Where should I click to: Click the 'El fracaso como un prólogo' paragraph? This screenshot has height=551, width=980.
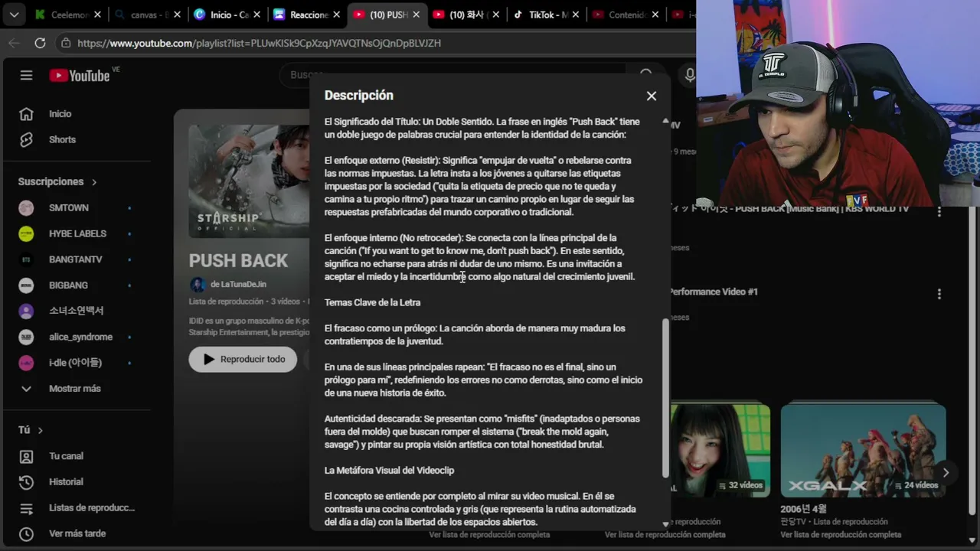point(475,334)
